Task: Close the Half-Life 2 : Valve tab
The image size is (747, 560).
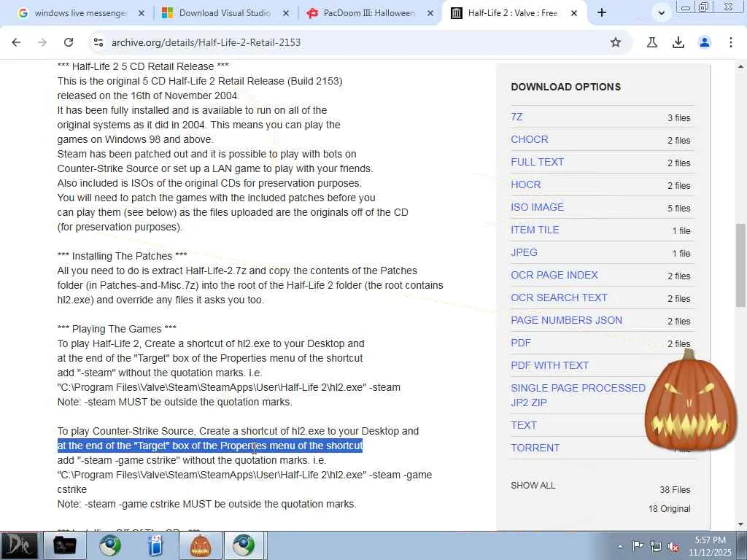Action: click(574, 13)
